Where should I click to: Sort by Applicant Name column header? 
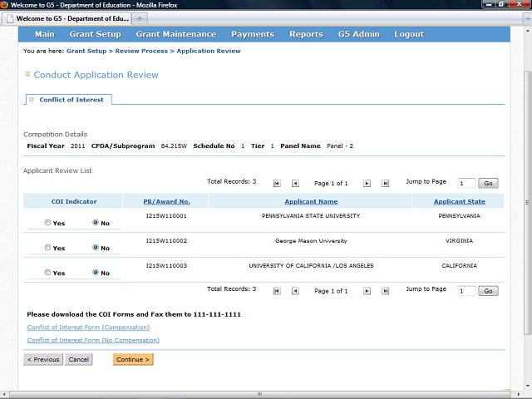pyautogui.click(x=311, y=201)
